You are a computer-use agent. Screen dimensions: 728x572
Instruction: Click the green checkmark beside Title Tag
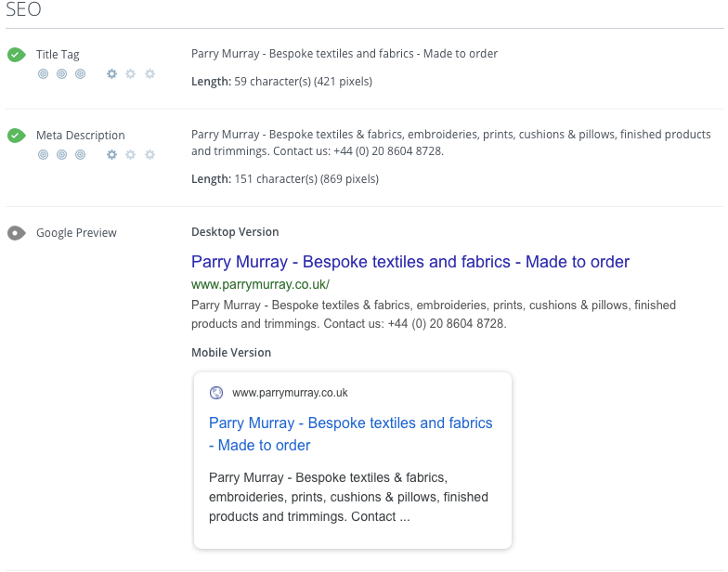(17, 55)
